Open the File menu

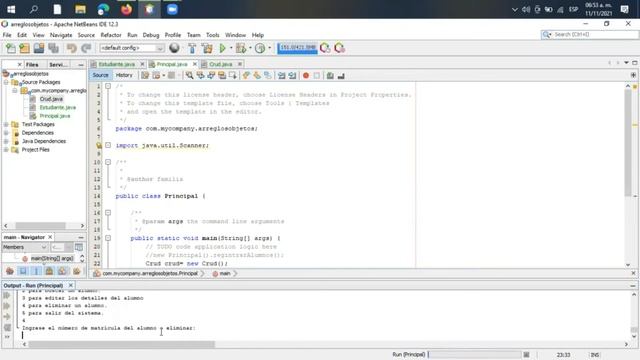[x=7, y=35]
